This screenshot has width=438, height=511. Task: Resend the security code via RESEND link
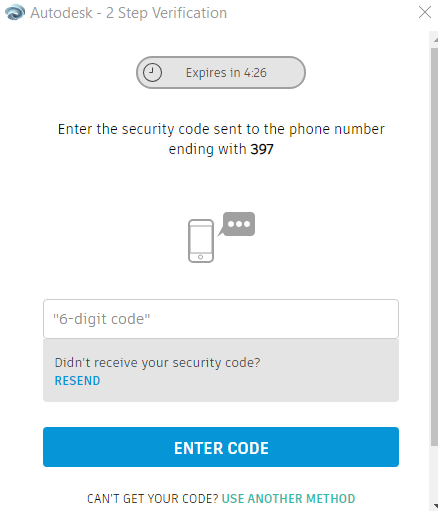[77, 381]
